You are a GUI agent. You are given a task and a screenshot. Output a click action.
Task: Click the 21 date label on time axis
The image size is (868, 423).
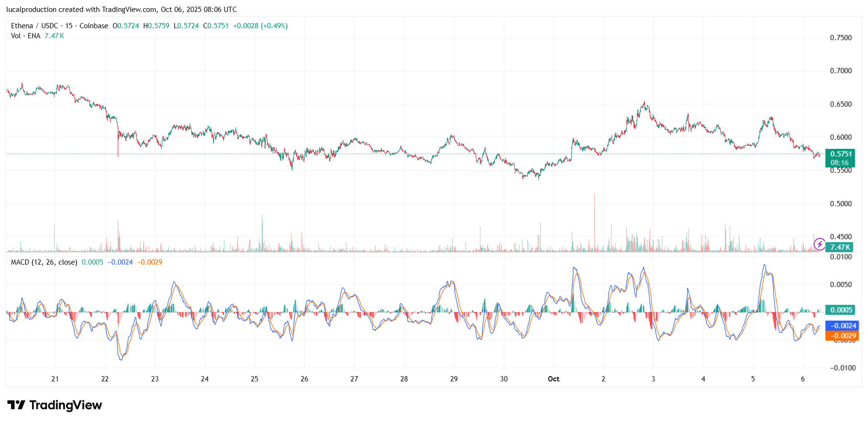pyautogui.click(x=55, y=379)
